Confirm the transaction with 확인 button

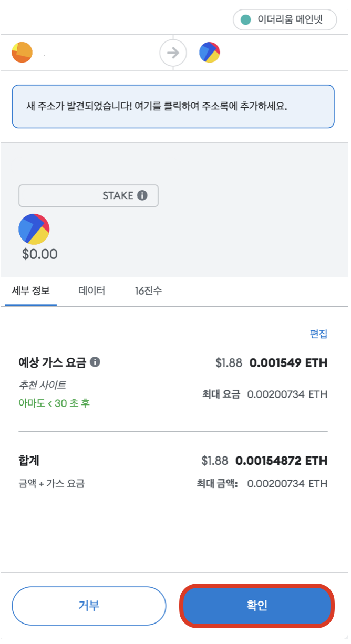(x=257, y=606)
